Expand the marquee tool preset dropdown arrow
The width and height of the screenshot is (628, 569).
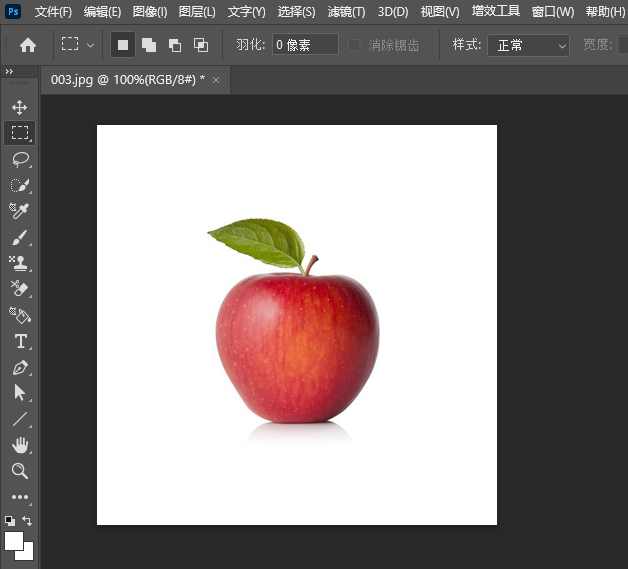coord(91,45)
